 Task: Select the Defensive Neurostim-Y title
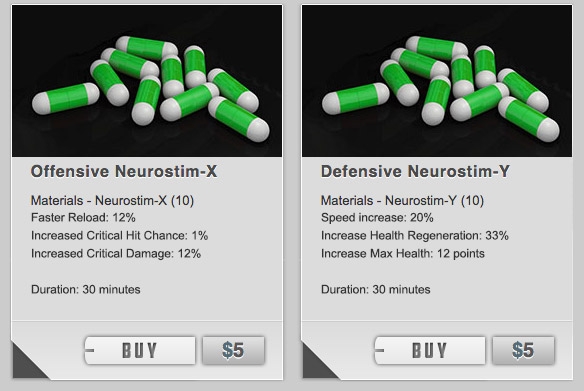(x=415, y=172)
